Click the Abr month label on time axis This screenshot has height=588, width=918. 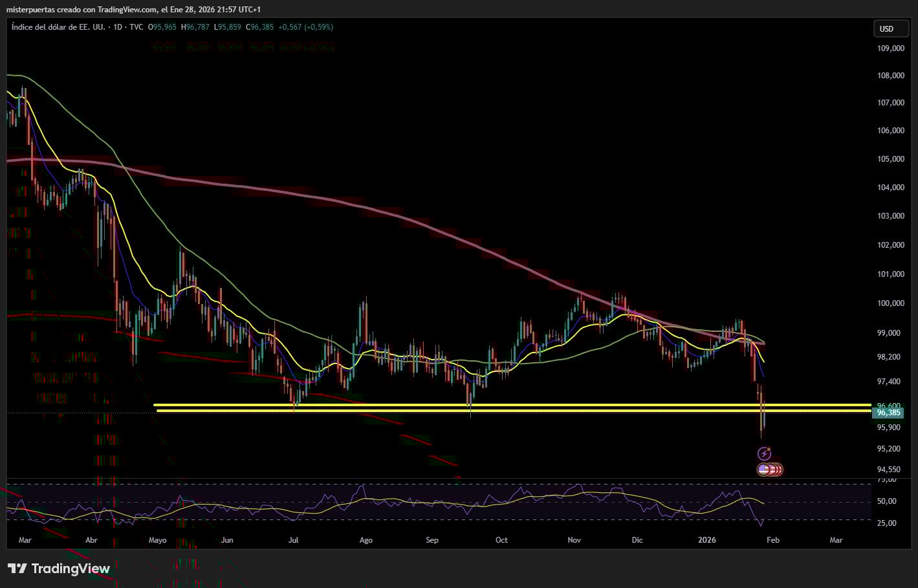click(x=91, y=540)
